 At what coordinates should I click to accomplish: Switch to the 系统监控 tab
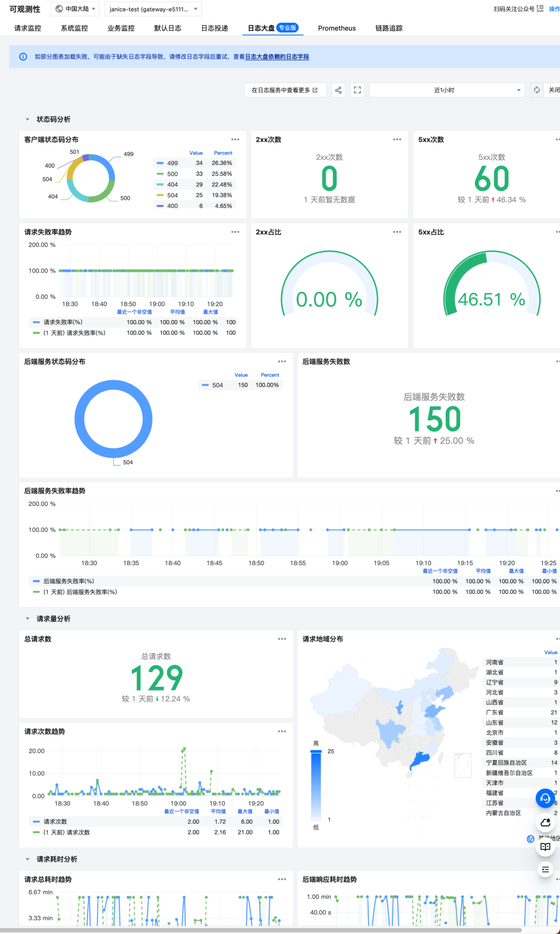click(x=75, y=28)
